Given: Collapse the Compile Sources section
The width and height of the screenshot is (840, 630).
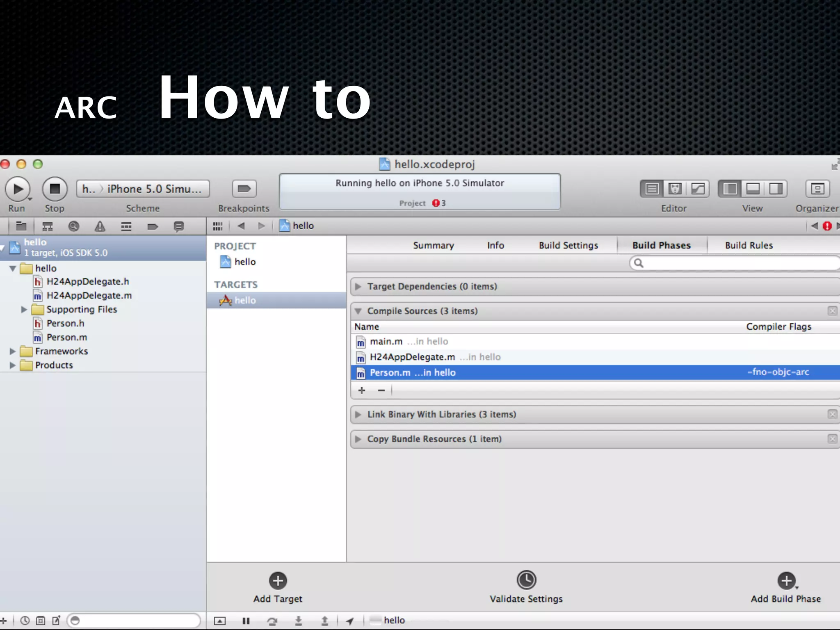Looking at the screenshot, I should tap(358, 311).
